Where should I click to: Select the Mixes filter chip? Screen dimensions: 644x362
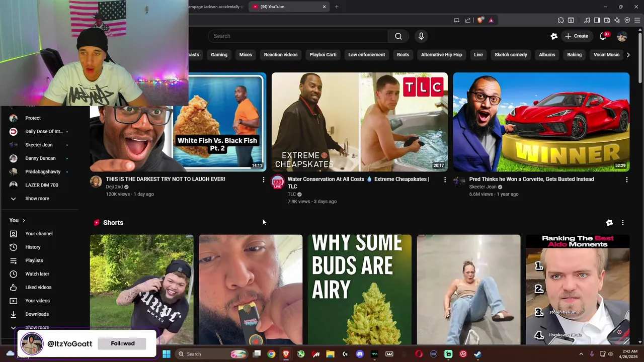point(246,55)
